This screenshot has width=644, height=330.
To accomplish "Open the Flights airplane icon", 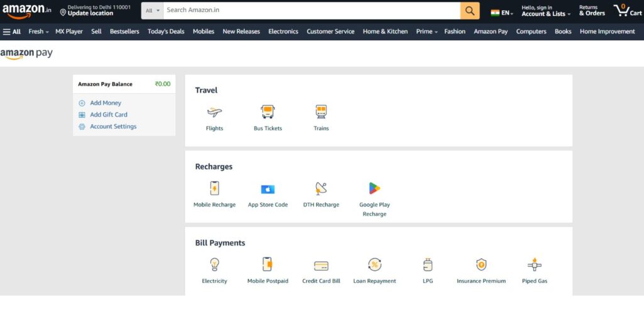I will coord(214,112).
